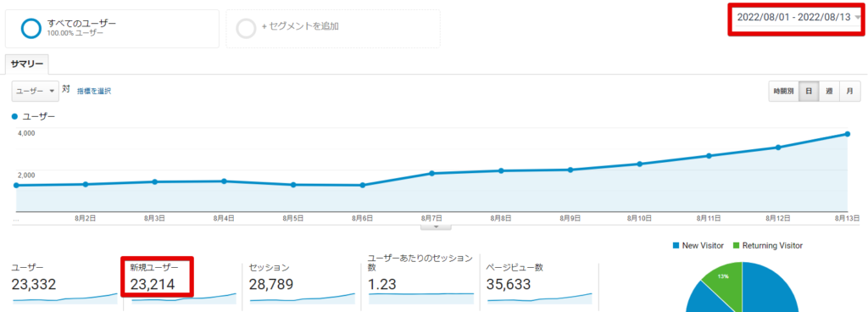Viewport: 868px width, 312px height.
Task: Click the セグメントを追加 placeholder circle icon
Action: [x=246, y=29]
